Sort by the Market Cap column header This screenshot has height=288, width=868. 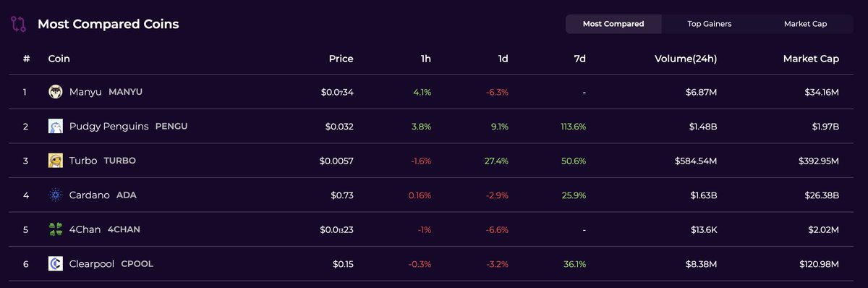pyautogui.click(x=811, y=59)
